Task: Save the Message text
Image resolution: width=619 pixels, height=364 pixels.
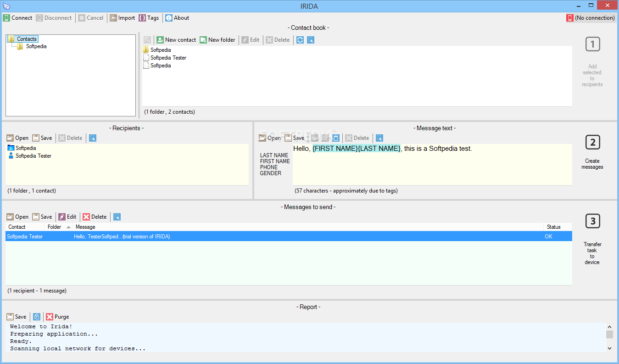Action: 295,138
